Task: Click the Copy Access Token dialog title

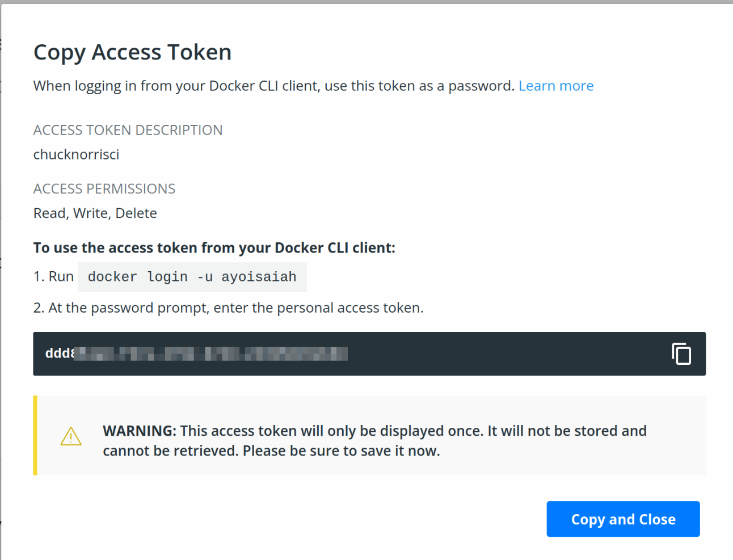Action: [x=132, y=52]
